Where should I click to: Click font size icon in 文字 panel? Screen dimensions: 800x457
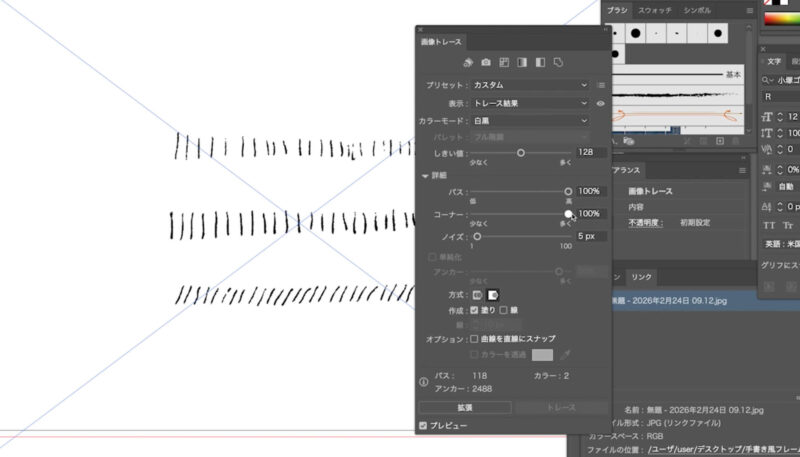coord(767,117)
